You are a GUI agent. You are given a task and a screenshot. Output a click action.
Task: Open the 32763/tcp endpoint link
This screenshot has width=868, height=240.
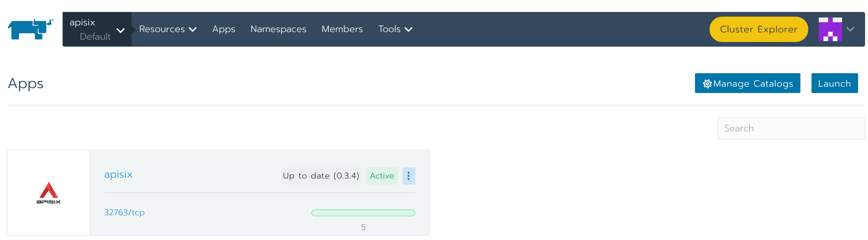tap(124, 212)
